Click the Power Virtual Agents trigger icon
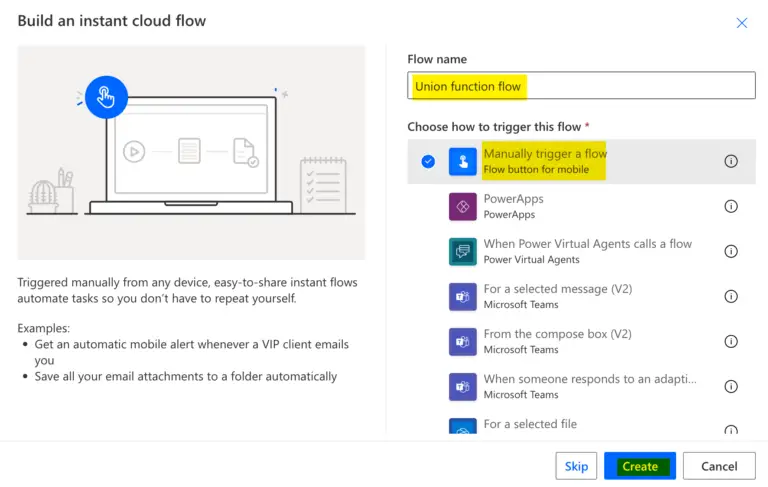 463,251
